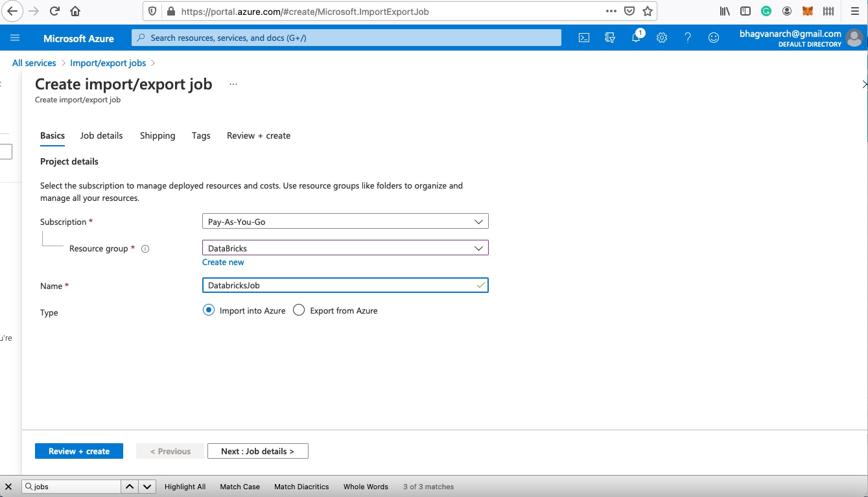
Task: Jump to the previous find match arrow
Action: [x=130, y=487]
